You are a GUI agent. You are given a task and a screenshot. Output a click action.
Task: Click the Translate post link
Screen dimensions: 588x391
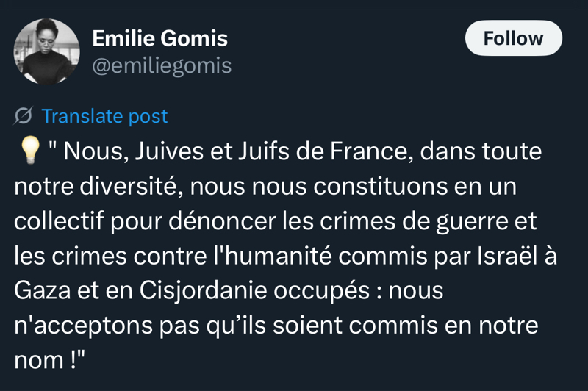click(x=104, y=116)
